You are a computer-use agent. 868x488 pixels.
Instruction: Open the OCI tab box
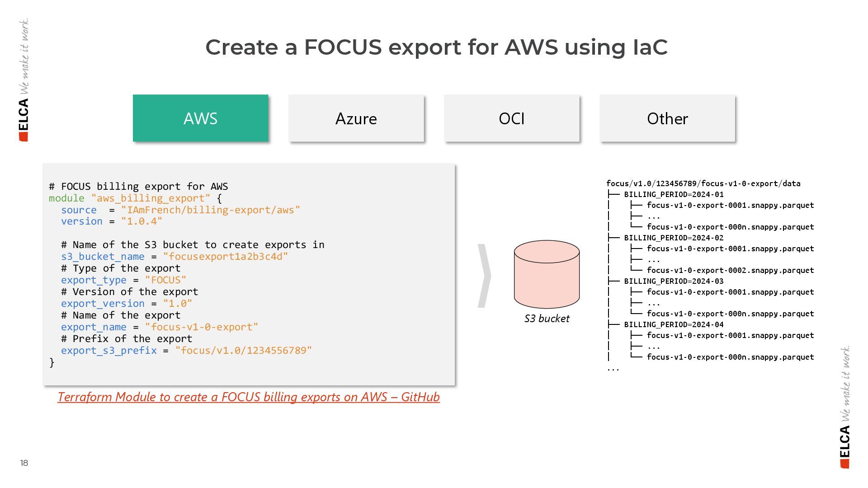511,118
